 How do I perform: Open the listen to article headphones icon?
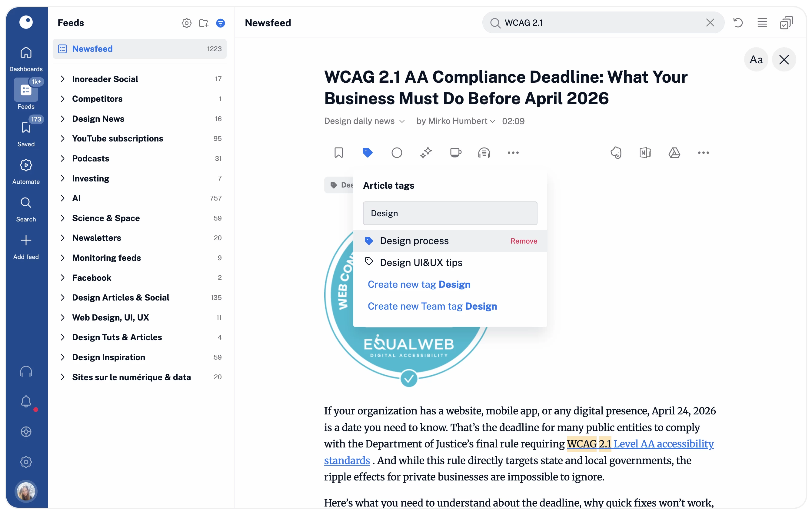[484, 153]
